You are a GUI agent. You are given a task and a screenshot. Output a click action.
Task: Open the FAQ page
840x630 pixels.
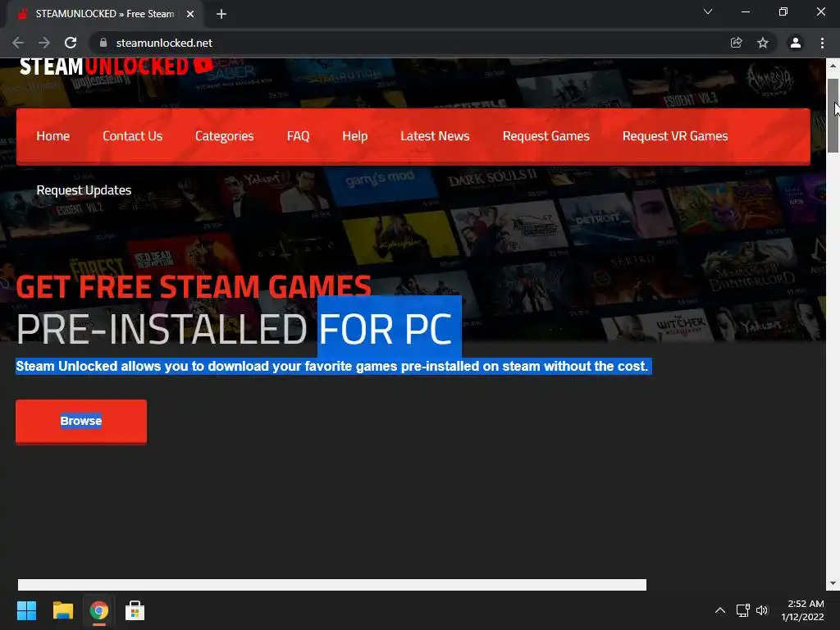(x=298, y=136)
